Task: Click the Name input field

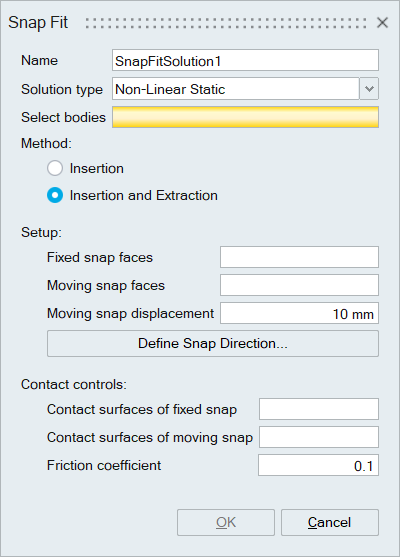Action: (245, 60)
